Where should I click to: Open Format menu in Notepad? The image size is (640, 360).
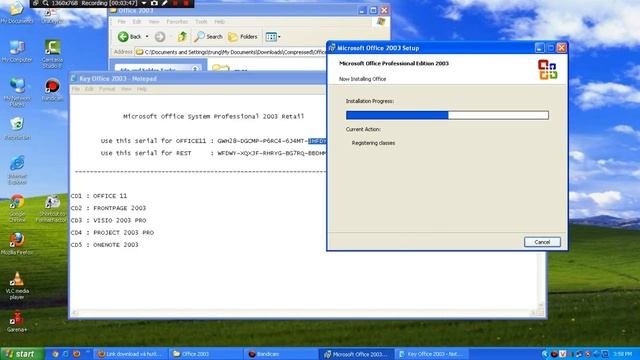107,89
